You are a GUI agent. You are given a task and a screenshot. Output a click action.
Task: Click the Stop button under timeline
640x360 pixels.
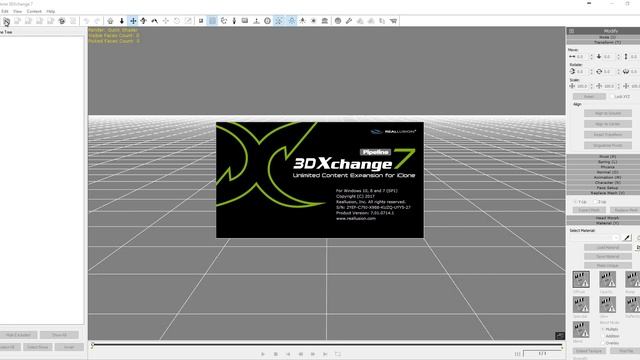click(x=276, y=354)
